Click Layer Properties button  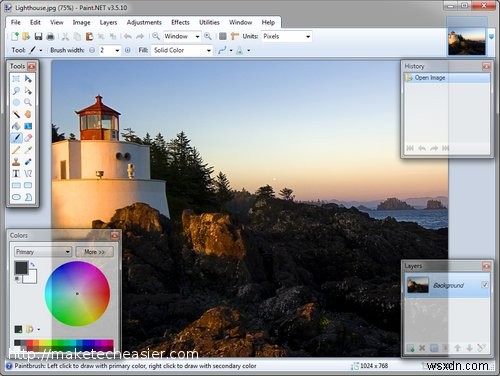481,348
